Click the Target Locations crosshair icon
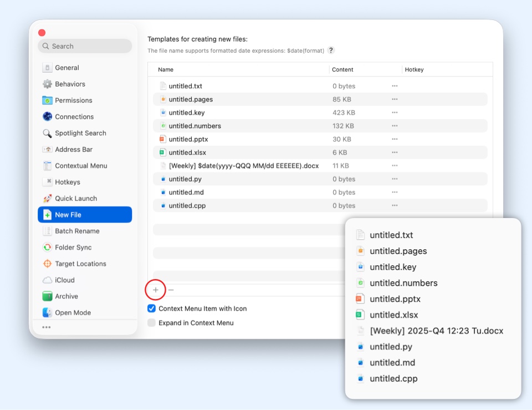This screenshot has height=410, width=532. tap(48, 264)
